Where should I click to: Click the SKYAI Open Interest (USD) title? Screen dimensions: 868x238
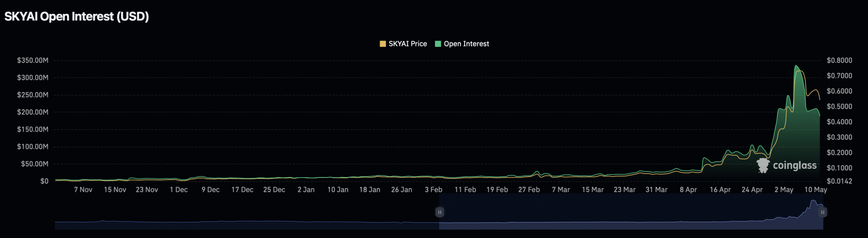pos(77,17)
